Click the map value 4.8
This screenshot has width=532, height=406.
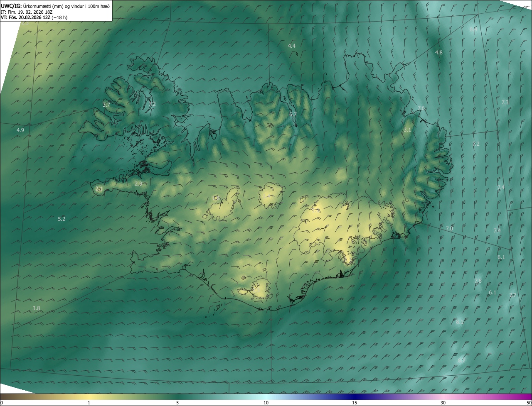click(x=438, y=52)
